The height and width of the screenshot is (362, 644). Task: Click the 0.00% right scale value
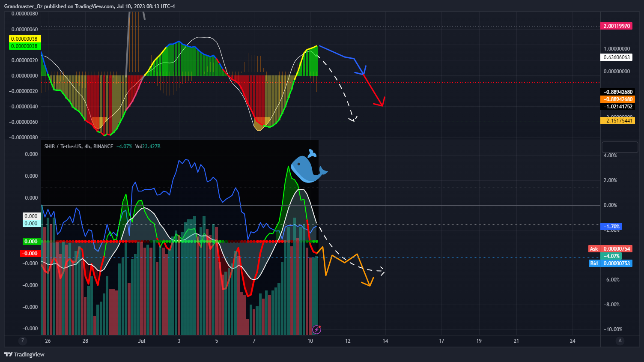pyautogui.click(x=610, y=205)
